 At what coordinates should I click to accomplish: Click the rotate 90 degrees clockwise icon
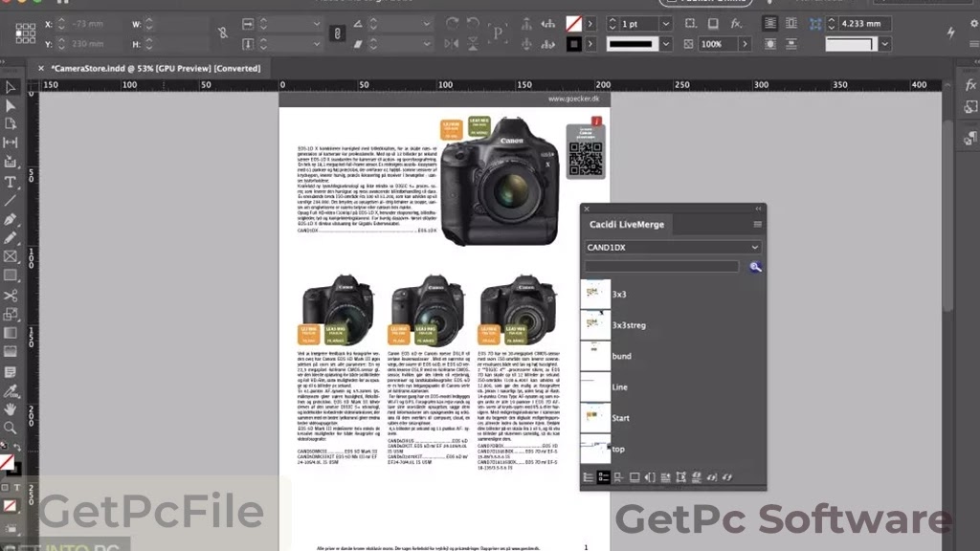click(452, 24)
